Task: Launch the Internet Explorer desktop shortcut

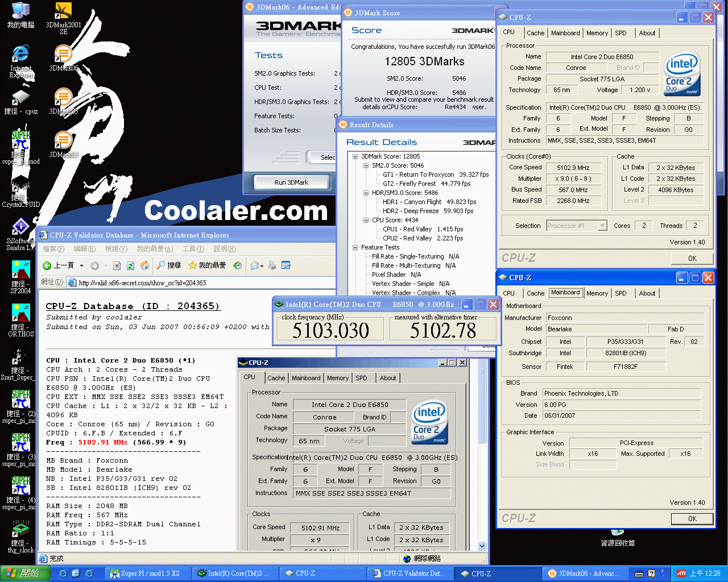Action: pos(21,61)
